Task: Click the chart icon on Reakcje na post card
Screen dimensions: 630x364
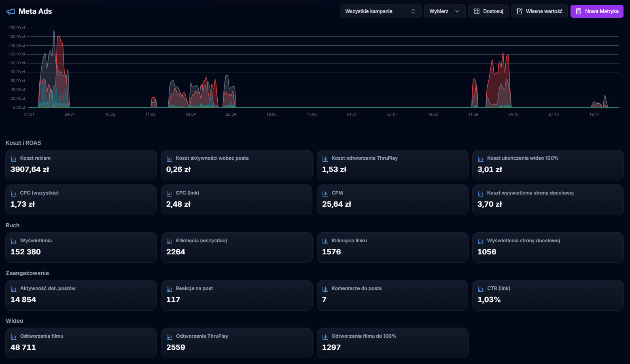Action: (x=169, y=288)
